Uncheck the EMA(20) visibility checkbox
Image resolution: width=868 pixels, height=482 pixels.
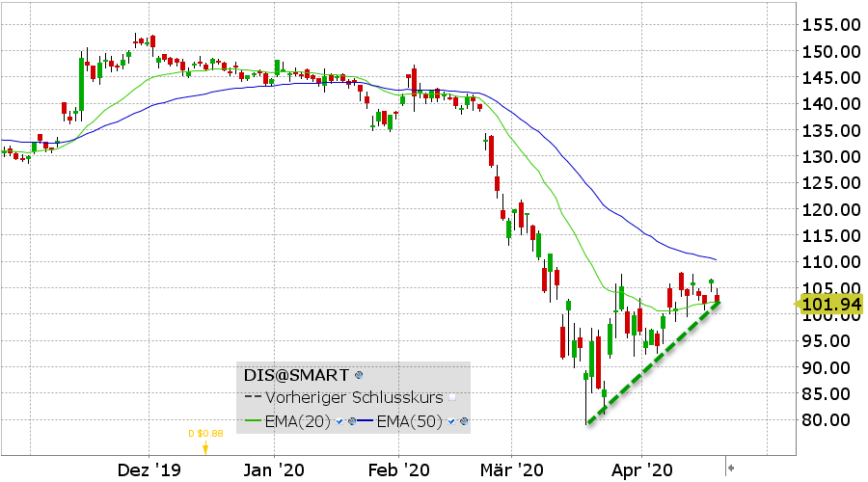coord(339,421)
